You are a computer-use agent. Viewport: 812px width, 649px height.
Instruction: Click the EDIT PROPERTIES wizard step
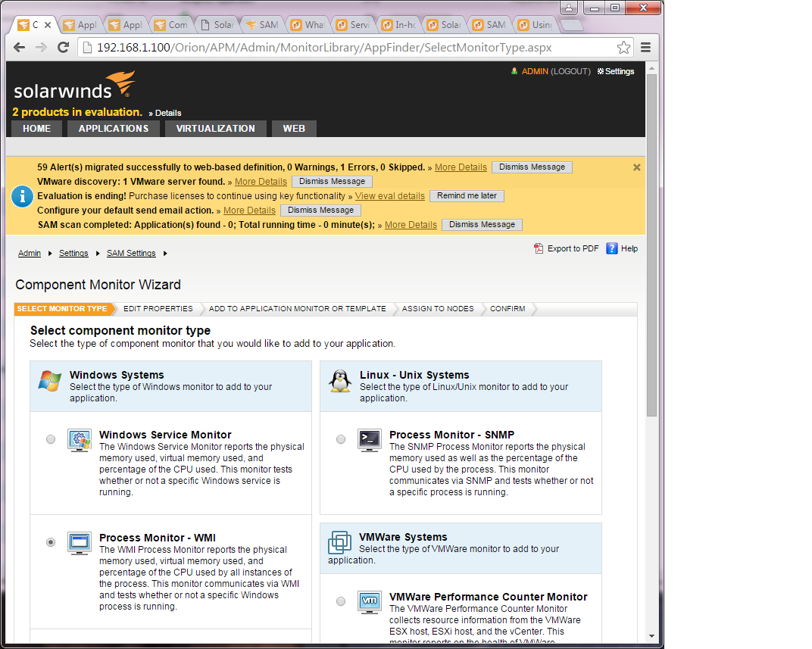coord(158,309)
